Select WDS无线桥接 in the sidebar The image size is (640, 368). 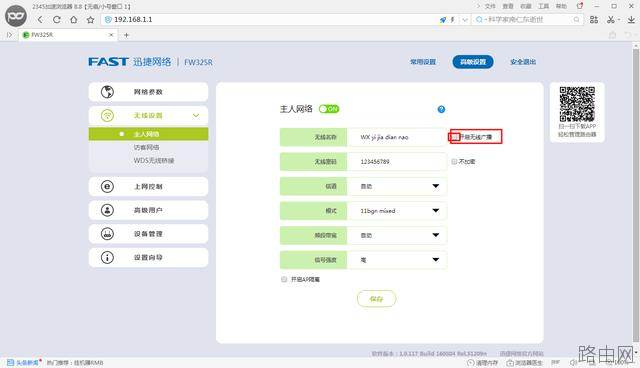153,160
